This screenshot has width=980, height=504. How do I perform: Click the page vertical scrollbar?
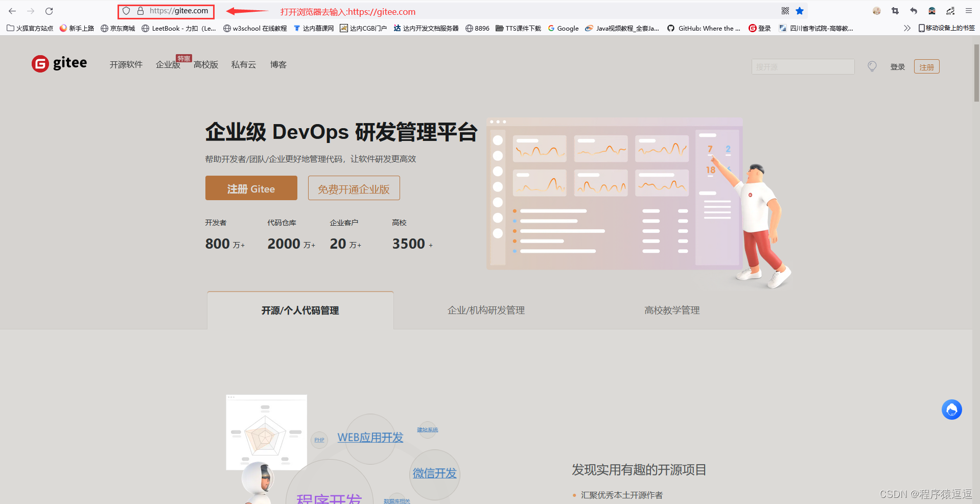(x=976, y=73)
